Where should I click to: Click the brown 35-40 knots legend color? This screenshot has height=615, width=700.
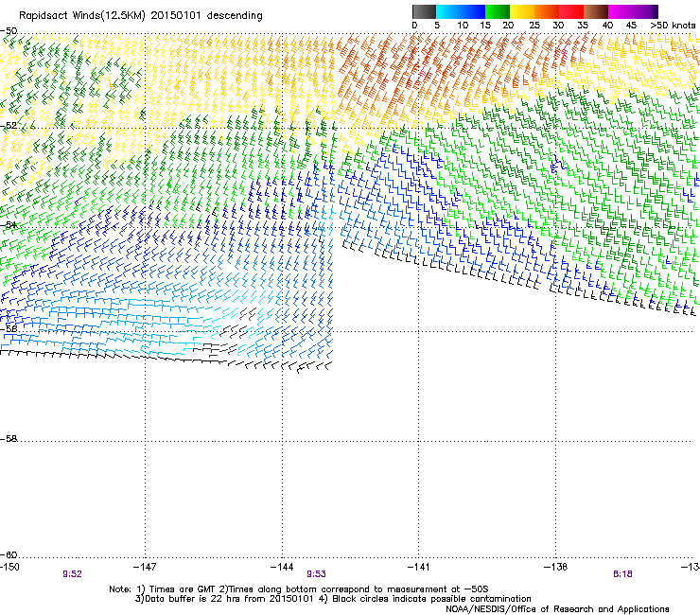(x=596, y=11)
